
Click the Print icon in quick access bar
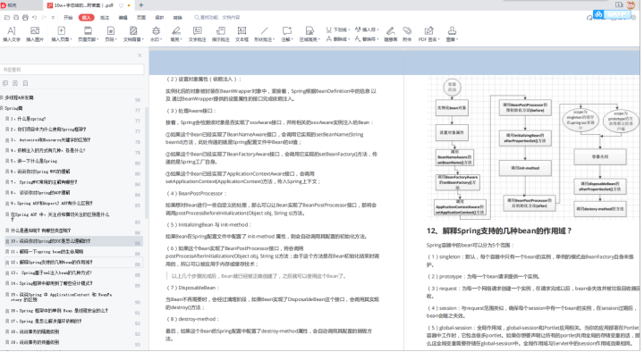click(25, 18)
